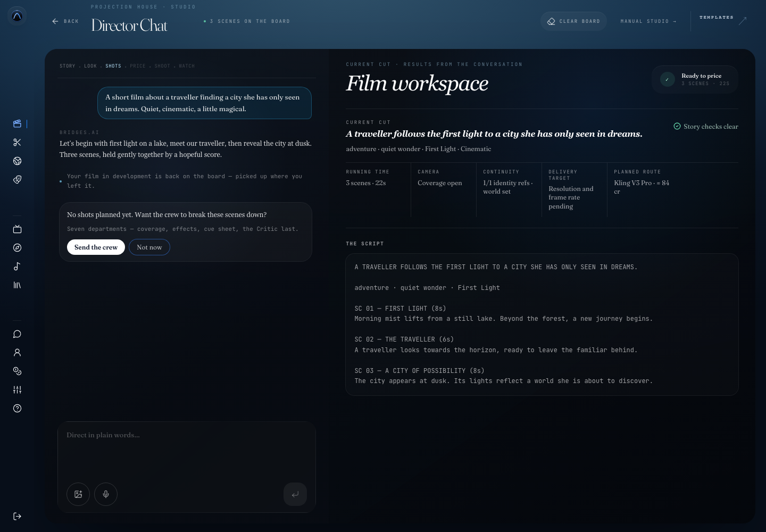Open the film reel icon in sidebar
This screenshot has height=532, width=766.
click(x=17, y=161)
